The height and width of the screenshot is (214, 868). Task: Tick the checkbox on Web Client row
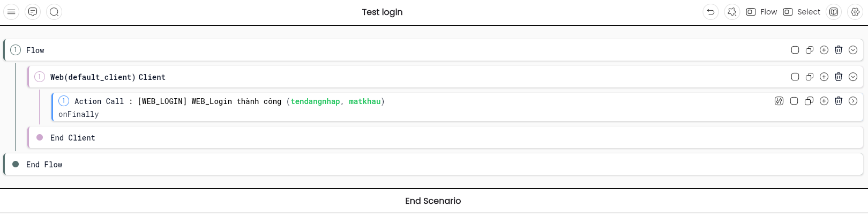click(795, 77)
